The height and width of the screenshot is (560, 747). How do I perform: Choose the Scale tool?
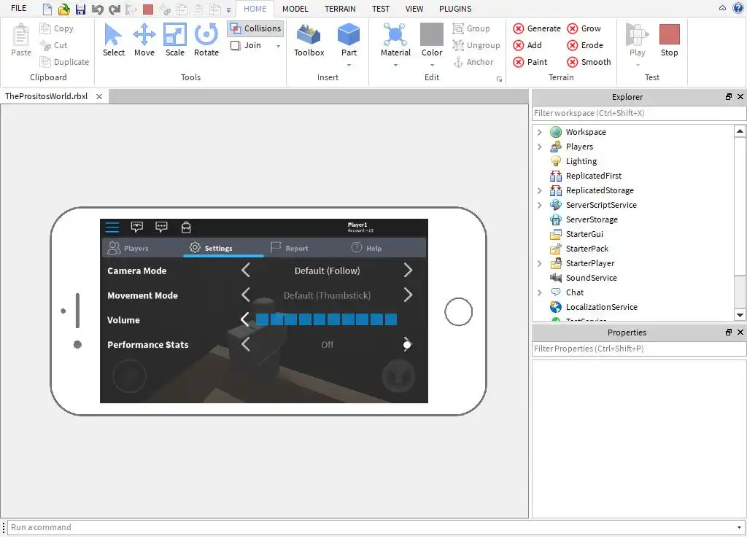(175, 40)
